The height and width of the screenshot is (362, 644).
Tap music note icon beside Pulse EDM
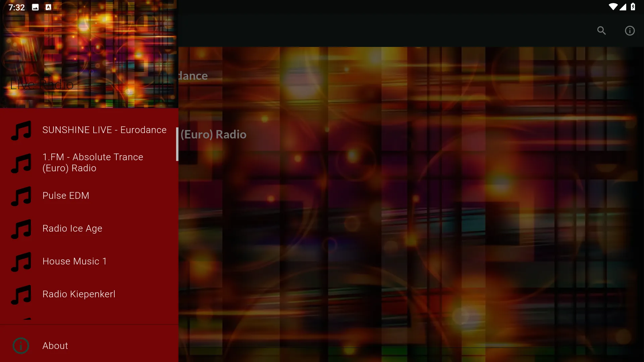[21, 196]
